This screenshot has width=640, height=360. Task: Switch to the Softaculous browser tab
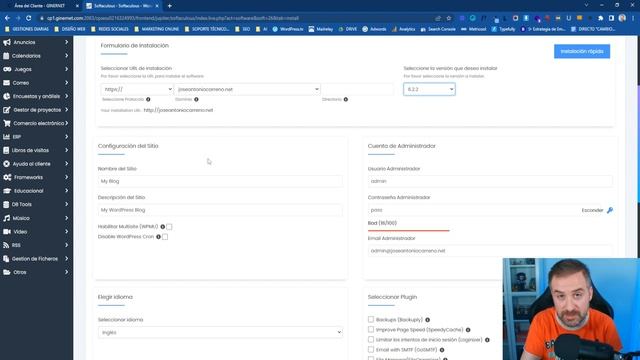122,6
